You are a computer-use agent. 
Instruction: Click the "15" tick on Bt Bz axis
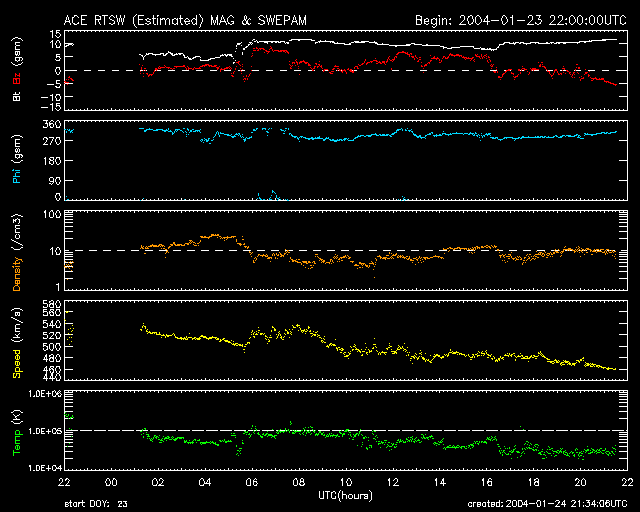pyautogui.click(x=56, y=34)
